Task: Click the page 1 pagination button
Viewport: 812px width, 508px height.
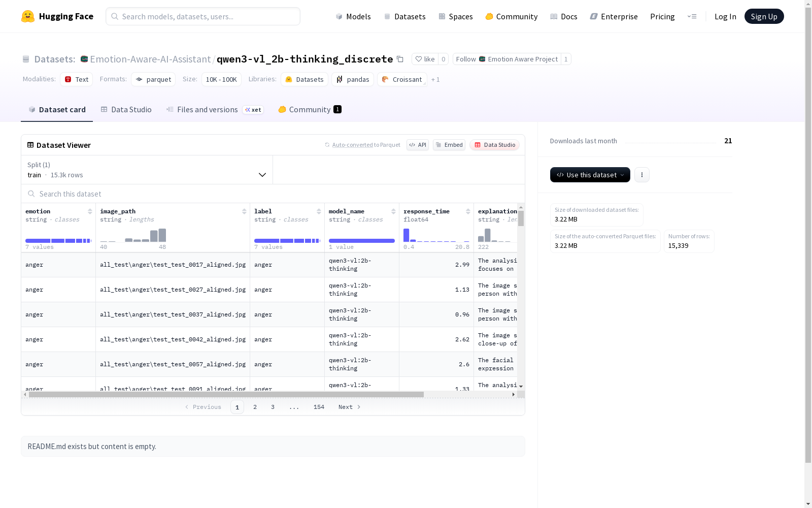Action: [237, 407]
